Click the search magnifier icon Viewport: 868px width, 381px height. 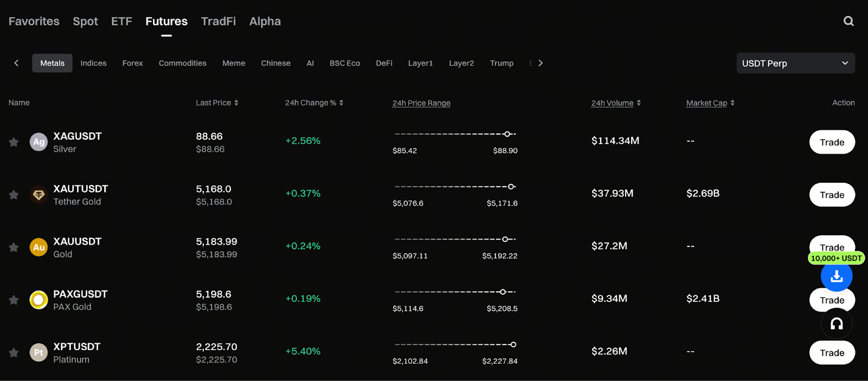tap(848, 21)
